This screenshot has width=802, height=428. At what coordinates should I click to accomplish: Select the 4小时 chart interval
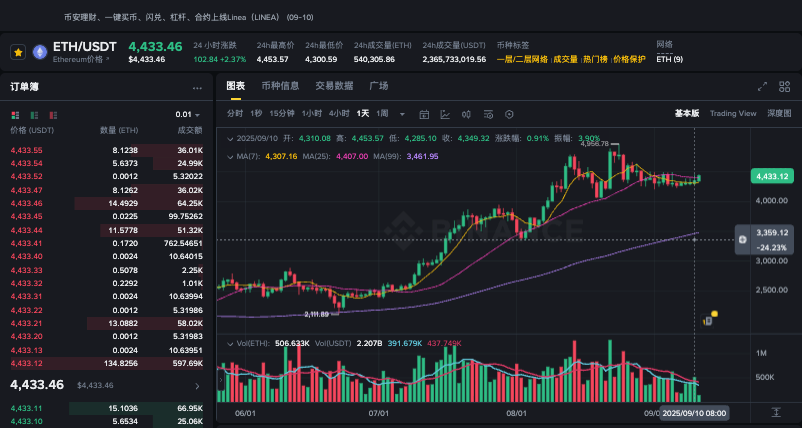pos(339,114)
